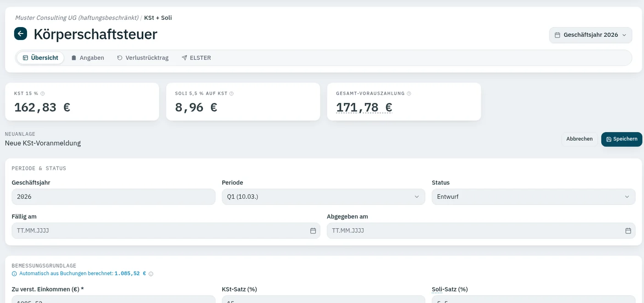The height and width of the screenshot is (303, 644).
Task: Open the Verlustrücktrag tab
Action: pyautogui.click(x=143, y=58)
